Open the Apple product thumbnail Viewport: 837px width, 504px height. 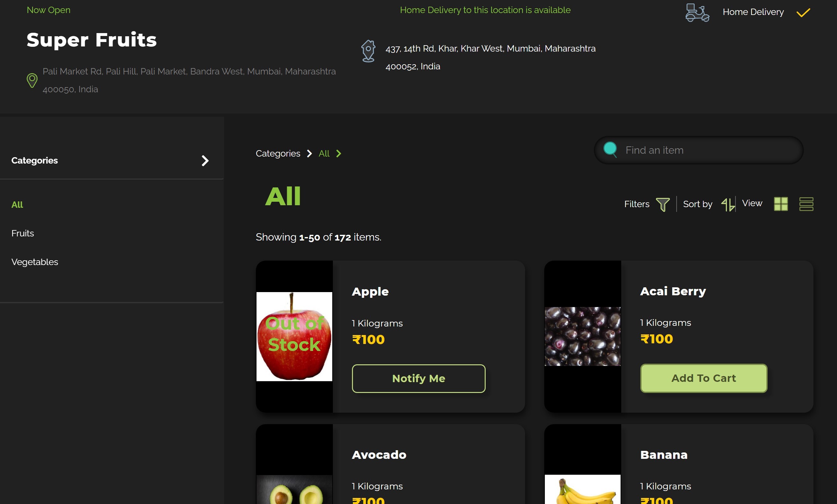pyautogui.click(x=294, y=337)
